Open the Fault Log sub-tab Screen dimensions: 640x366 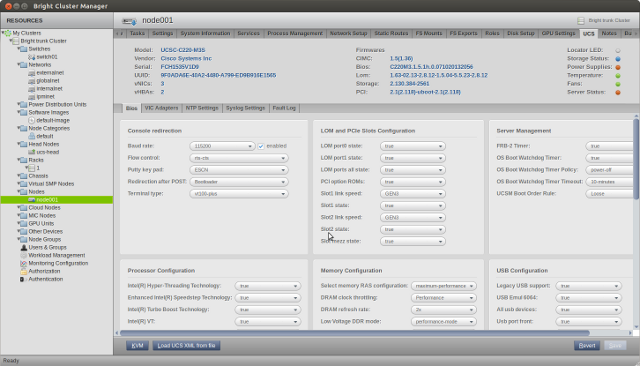284,108
